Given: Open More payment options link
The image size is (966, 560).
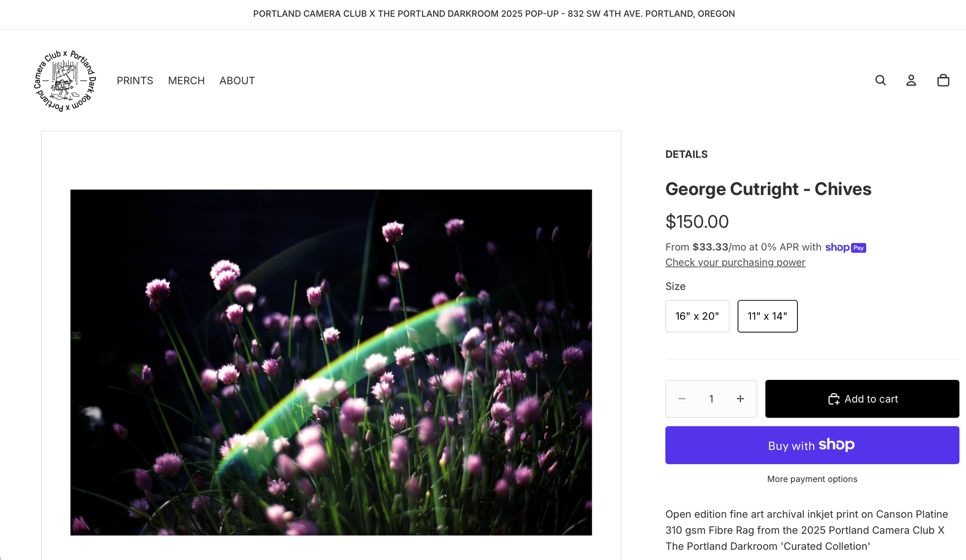Looking at the screenshot, I should click(x=812, y=479).
